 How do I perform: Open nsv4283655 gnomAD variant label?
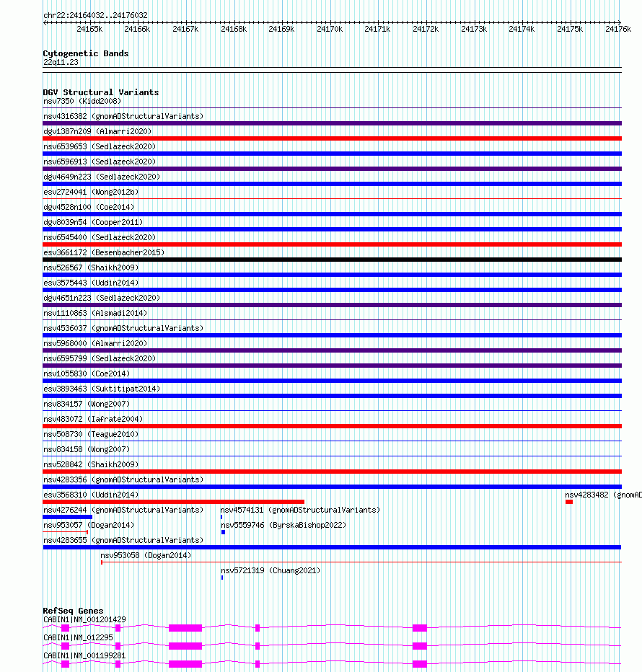click(x=123, y=541)
